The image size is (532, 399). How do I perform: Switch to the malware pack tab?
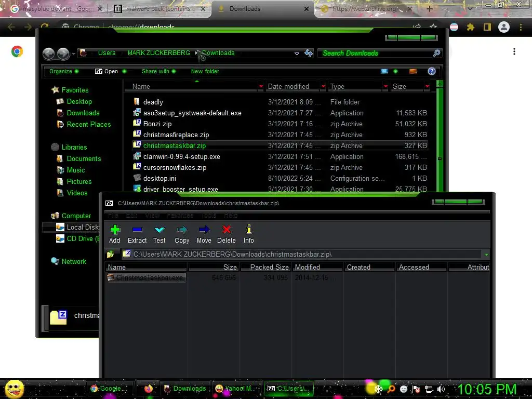(159, 9)
